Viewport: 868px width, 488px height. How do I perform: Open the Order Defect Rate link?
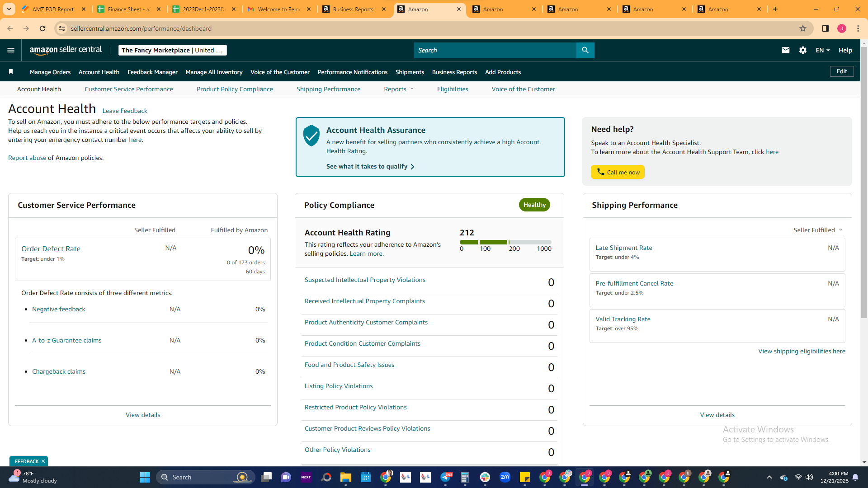pyautogui.click(x=51, y=249)
